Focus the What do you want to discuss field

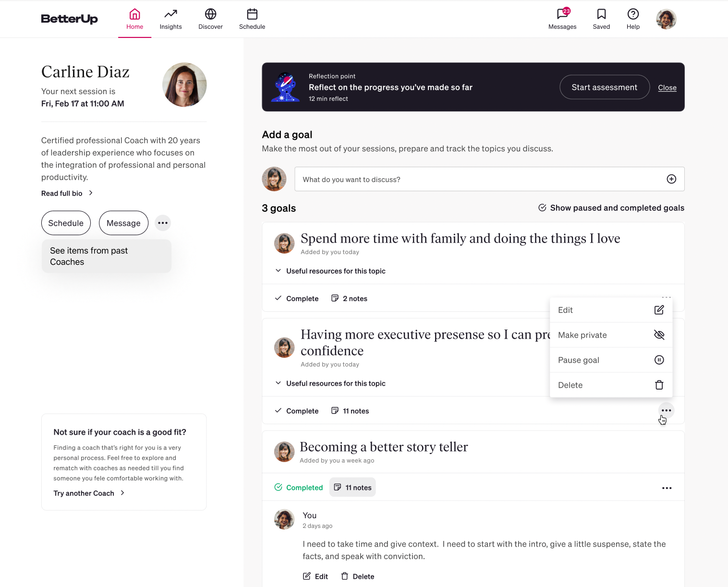[x=489, y=179]
